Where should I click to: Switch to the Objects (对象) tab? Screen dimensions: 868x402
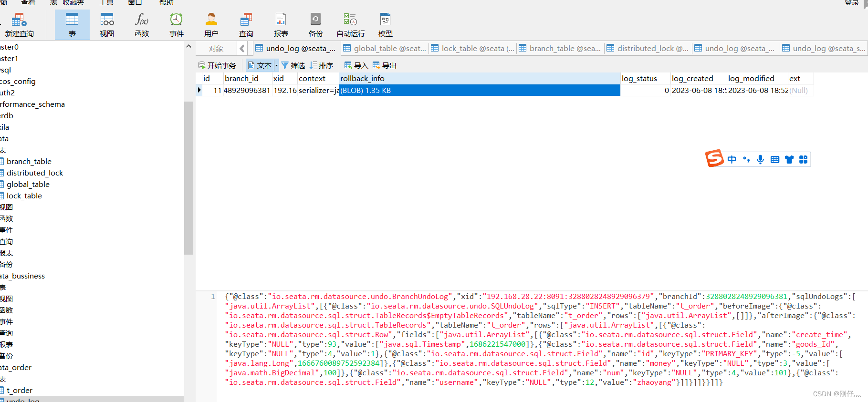216,48
